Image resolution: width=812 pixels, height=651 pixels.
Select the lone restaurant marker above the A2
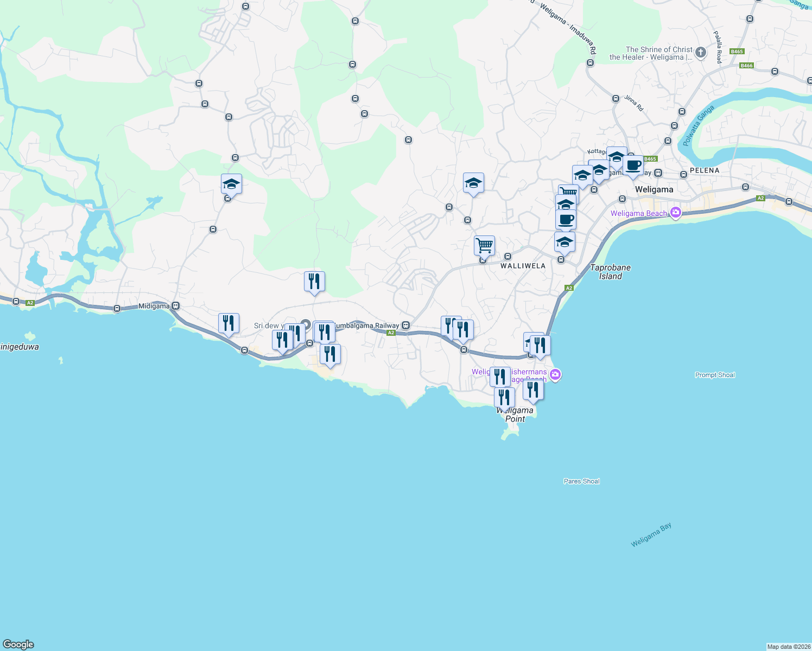pyautogui.click(x=314, y=280)
